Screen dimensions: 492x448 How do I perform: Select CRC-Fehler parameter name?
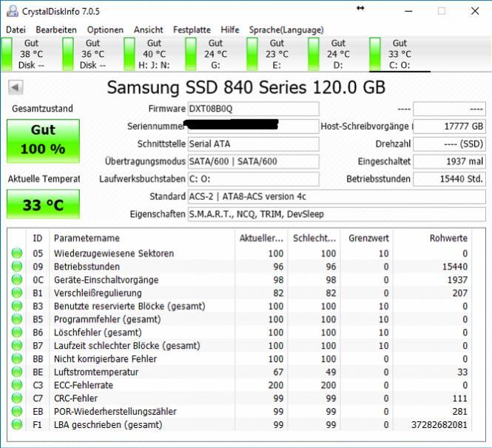click(x=75, y=398)
